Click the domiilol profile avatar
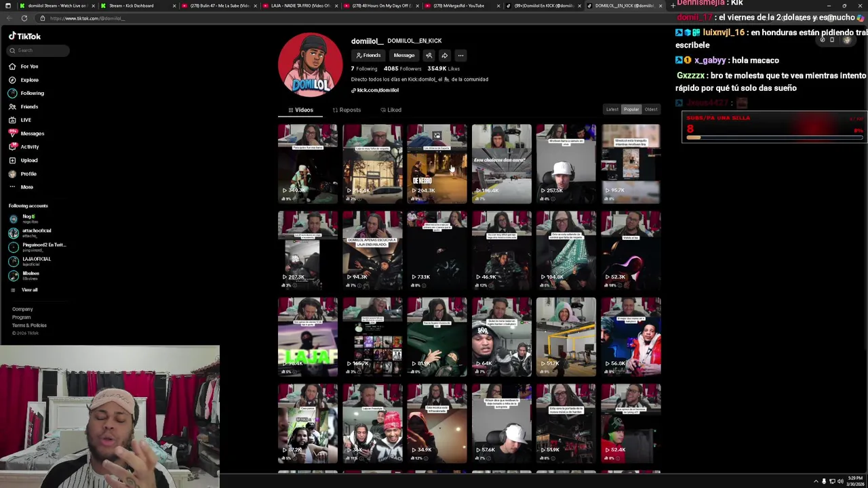Viewport: 868px width, 488px height. click(311, 65)
